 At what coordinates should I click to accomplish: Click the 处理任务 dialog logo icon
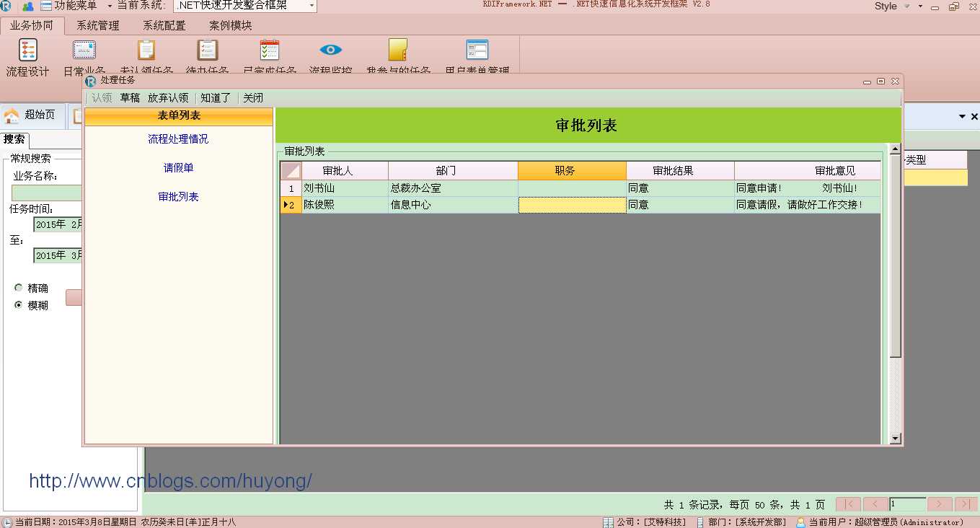(91, 81)
